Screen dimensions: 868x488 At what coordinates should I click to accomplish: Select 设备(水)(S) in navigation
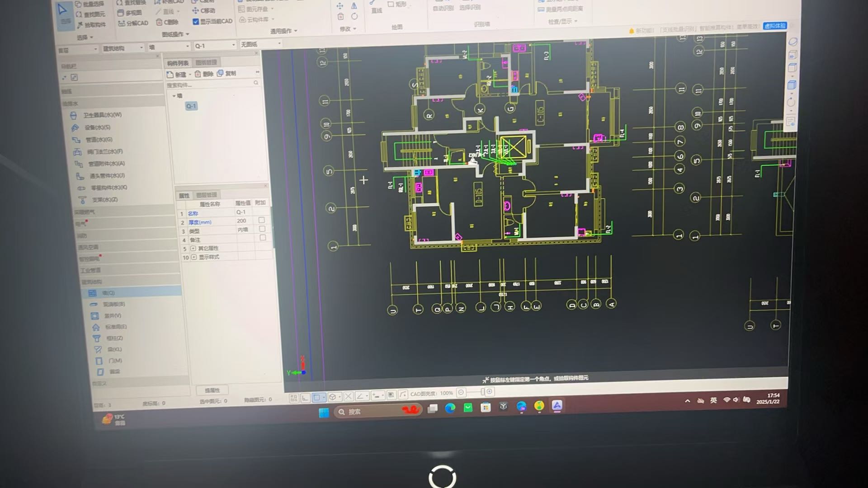point(92,128)
